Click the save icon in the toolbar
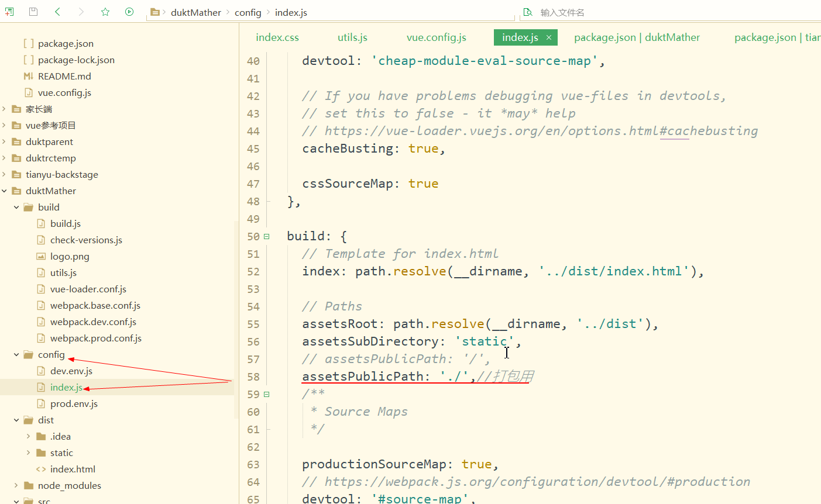The image size is (821, 504). (33, 12)
